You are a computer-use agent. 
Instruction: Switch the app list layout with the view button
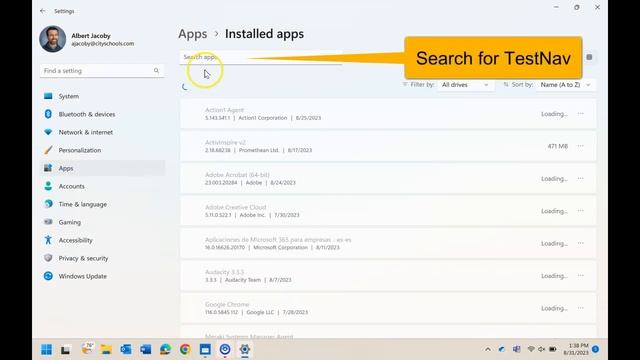click(589, 57)
